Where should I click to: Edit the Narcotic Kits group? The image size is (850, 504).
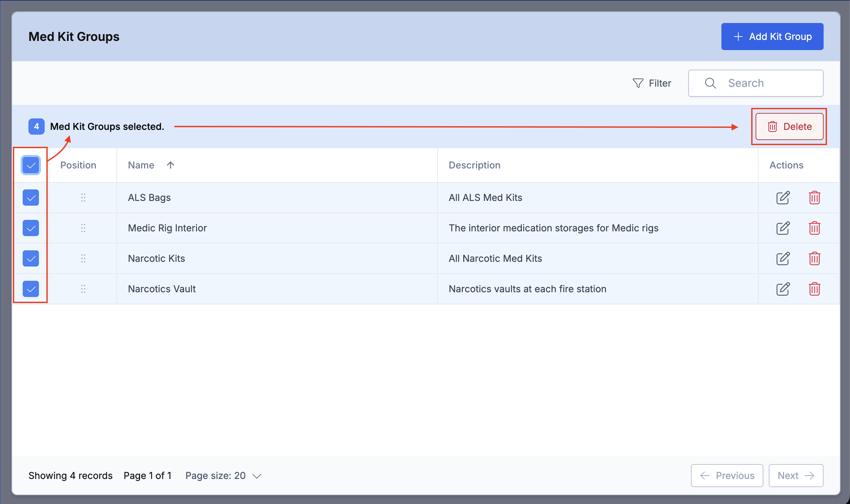pos(783,258)
